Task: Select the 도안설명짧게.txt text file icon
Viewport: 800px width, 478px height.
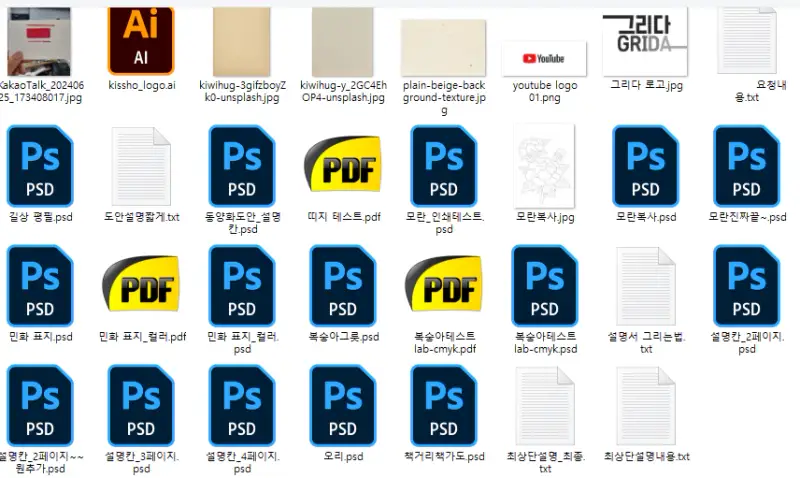Action: coord(141,166)
